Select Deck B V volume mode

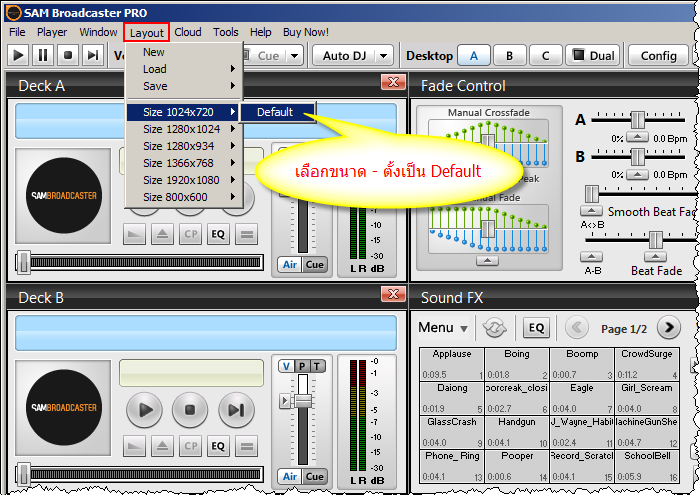tap(287, 366)
